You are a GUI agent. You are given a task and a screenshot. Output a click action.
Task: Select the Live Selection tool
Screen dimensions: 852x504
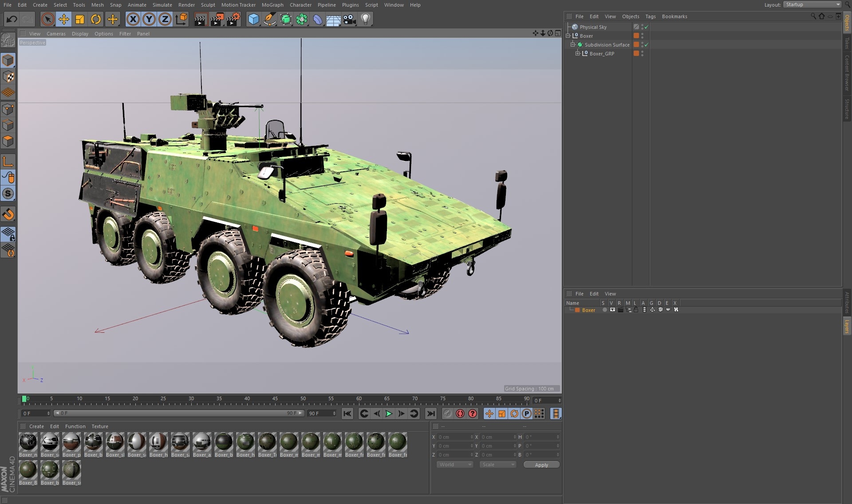(x=47, y=19)
